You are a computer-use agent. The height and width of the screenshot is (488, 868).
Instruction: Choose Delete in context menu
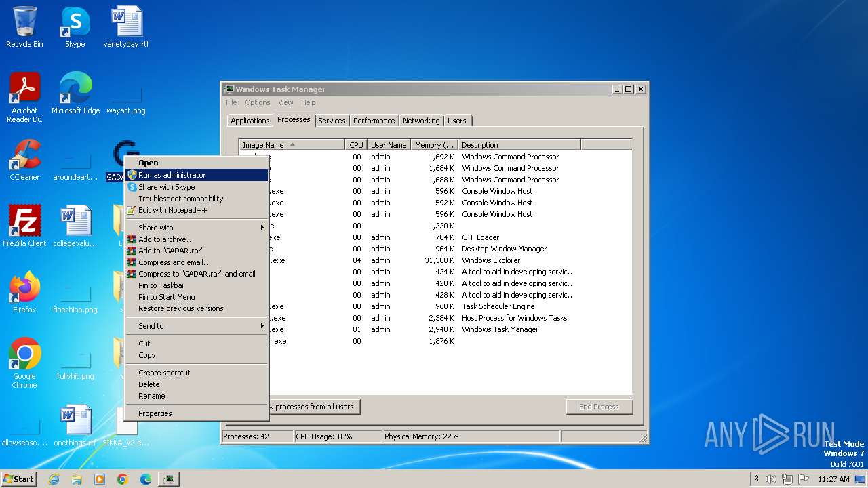197,384
